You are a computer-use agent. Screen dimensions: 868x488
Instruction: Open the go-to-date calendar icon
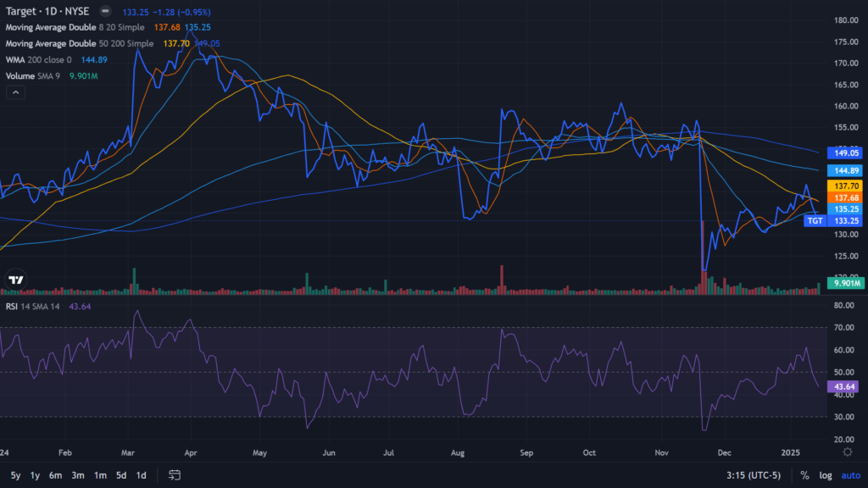click(175, 475)
